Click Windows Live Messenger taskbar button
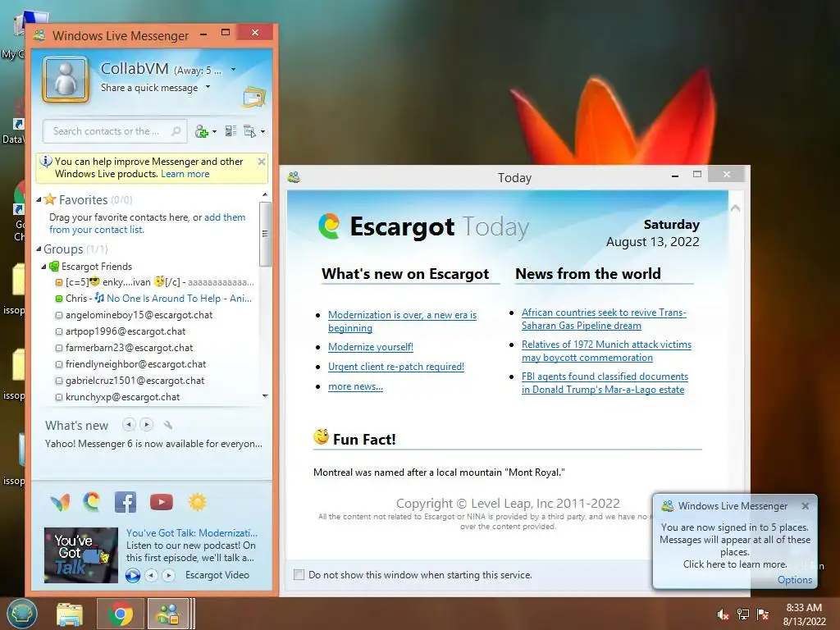 [x=167, y=614]
